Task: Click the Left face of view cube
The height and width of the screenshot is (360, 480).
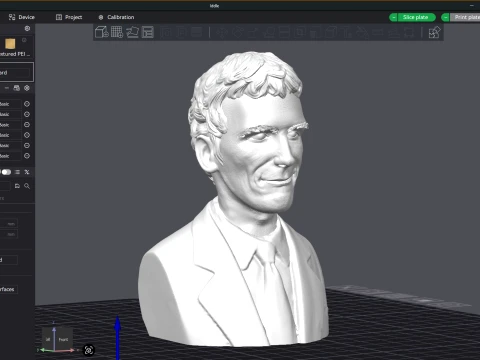Action: tap(48, 339)
